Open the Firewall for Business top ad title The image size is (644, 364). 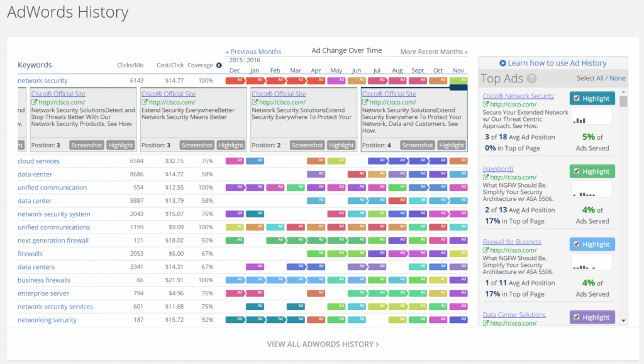[x=512, y=242]
